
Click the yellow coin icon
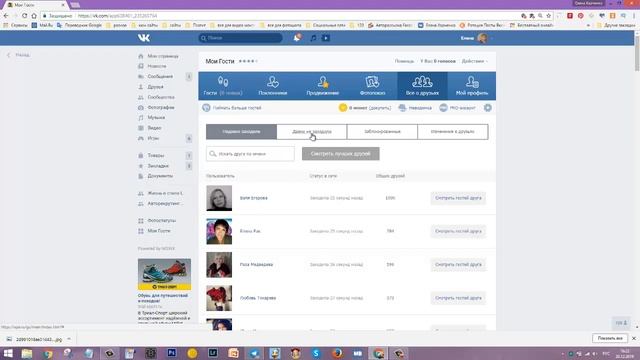343,108
